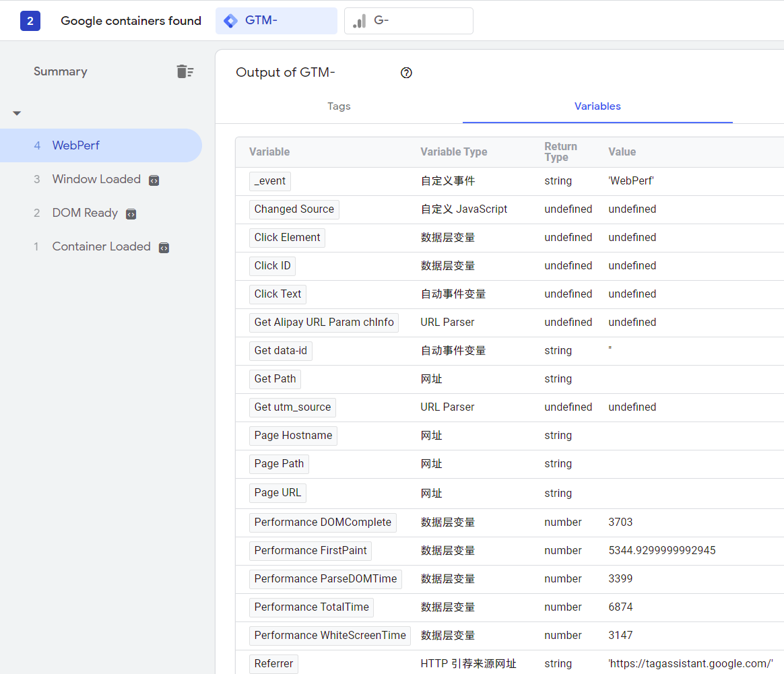Click the containers count badge showing 2

30,21
